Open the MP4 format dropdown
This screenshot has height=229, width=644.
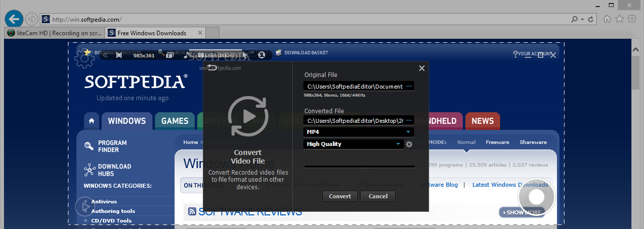click(x=359, y=132)
